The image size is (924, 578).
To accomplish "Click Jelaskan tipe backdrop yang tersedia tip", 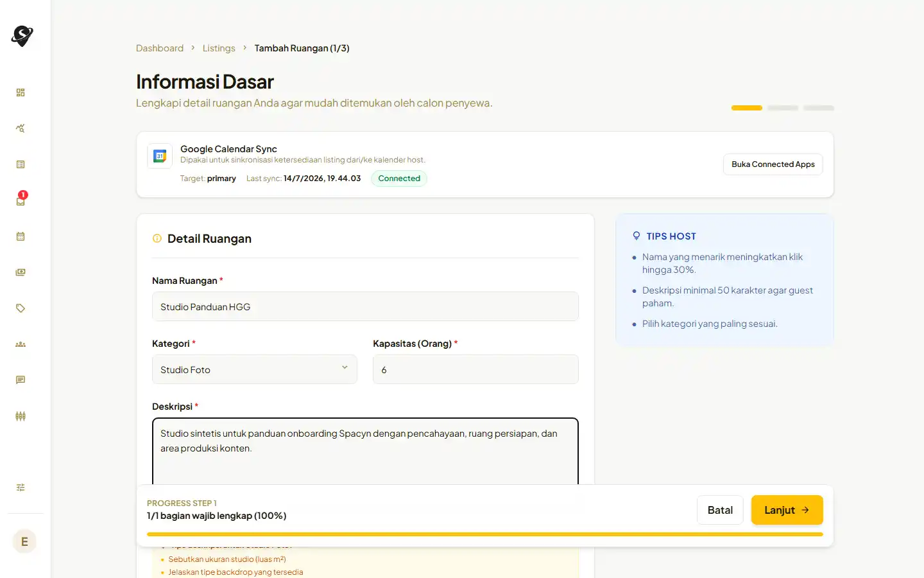I will 235,572.
